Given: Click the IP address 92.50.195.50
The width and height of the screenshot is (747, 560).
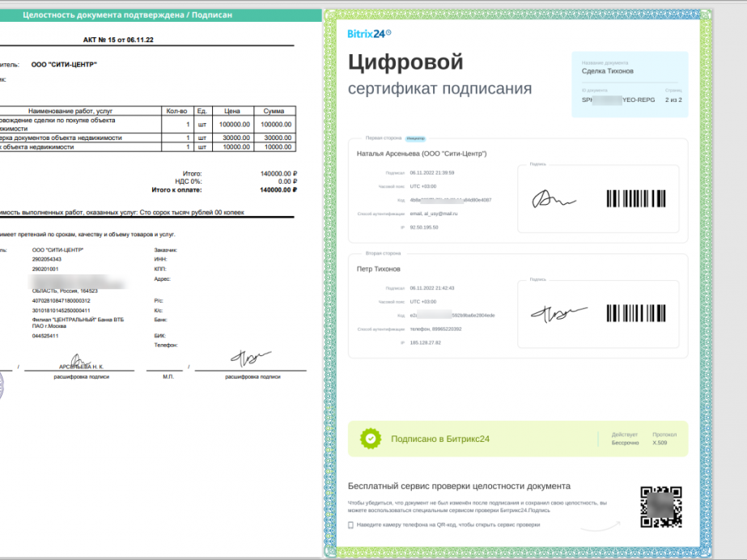Looking at the screenshot, I should tap(424, 227).
